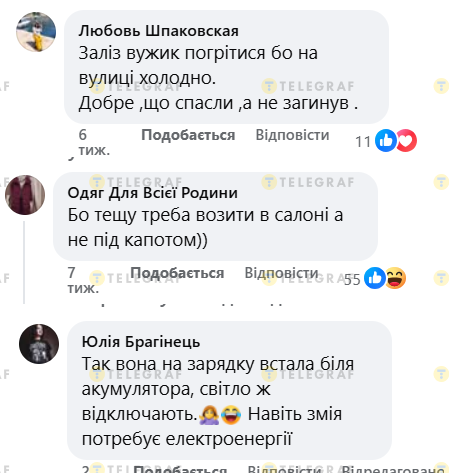The height and width of the screenshot is (473, 449).
Task: Click the heart reaction icon beside 11
Action: 407,141
